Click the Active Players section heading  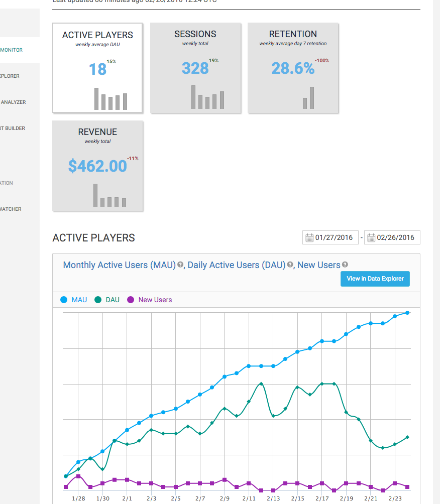tap(93, 238)
